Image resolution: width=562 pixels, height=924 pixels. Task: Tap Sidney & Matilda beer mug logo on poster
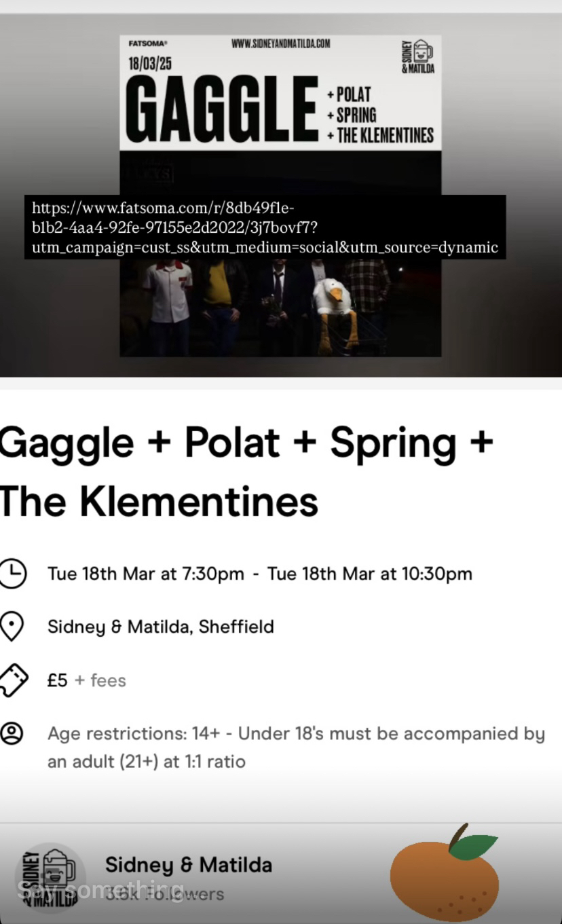(x=418, y=55)
